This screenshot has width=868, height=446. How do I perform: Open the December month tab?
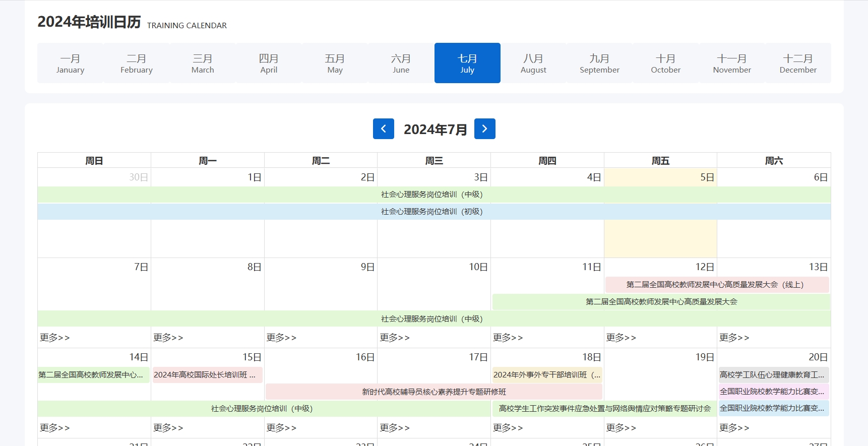[x=797, y=63]
